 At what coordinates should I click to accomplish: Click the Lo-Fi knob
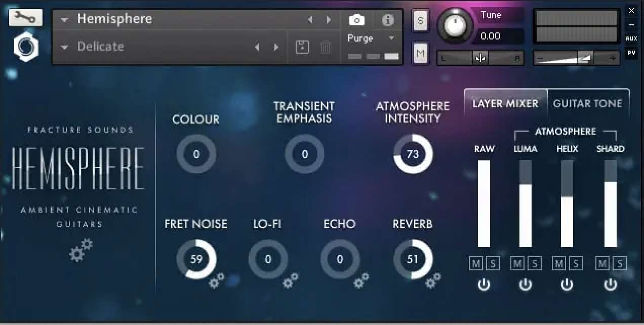[268, 259]
